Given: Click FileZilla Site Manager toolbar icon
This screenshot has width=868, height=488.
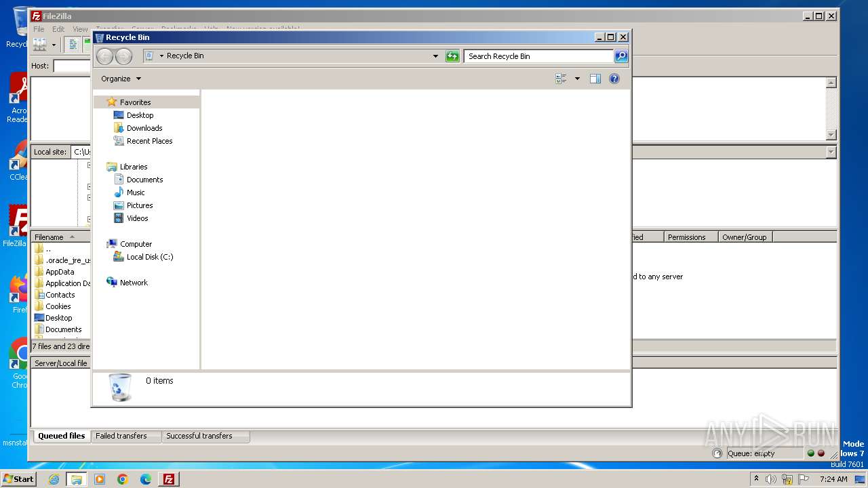Looking at the screenshot, I should [x=40, y=45].
